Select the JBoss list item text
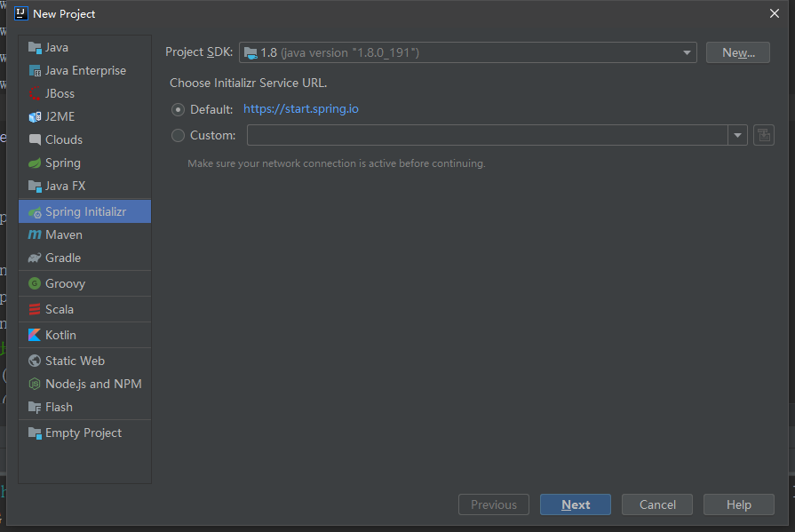 tap(60, 94)
